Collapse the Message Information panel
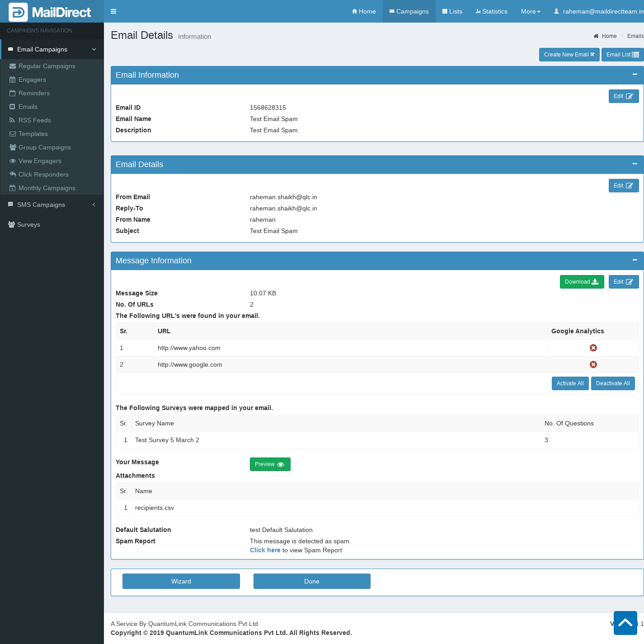Screen dimensions: 644x644 (635, 260)
